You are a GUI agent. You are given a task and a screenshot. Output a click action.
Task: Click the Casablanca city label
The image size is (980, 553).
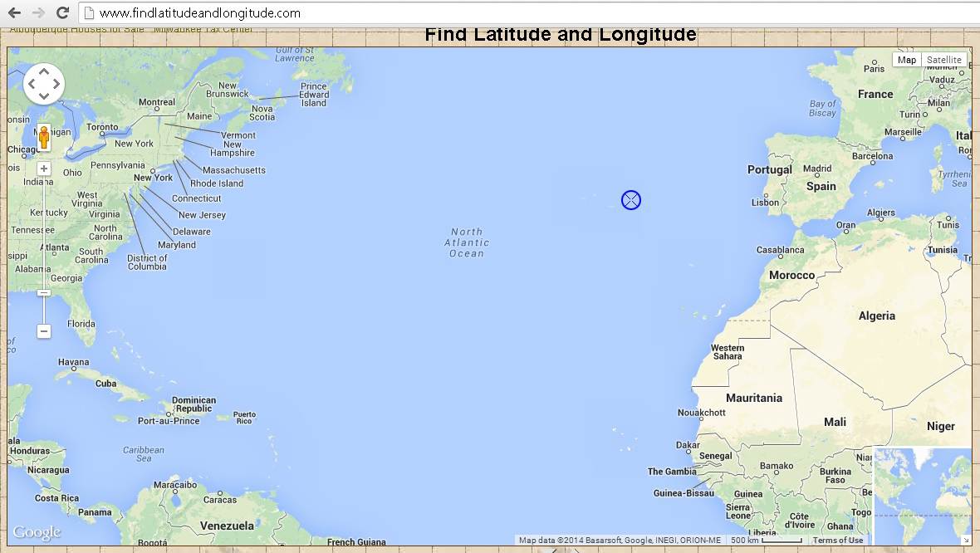coord(780,250)
